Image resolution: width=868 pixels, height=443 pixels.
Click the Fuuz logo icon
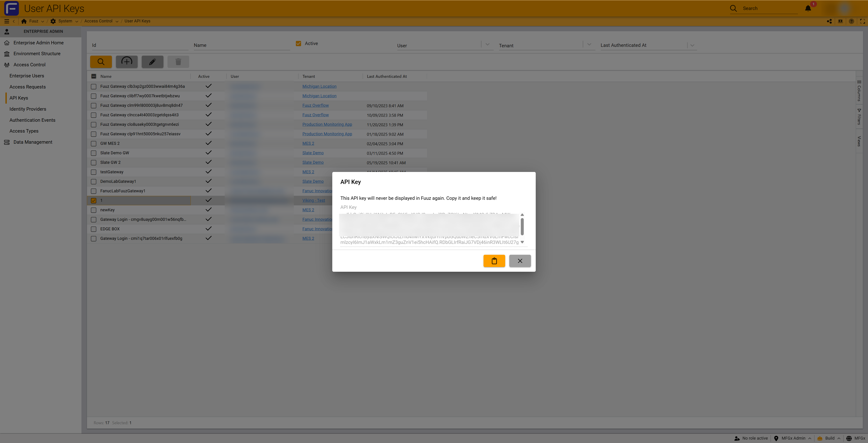(11, 8)
